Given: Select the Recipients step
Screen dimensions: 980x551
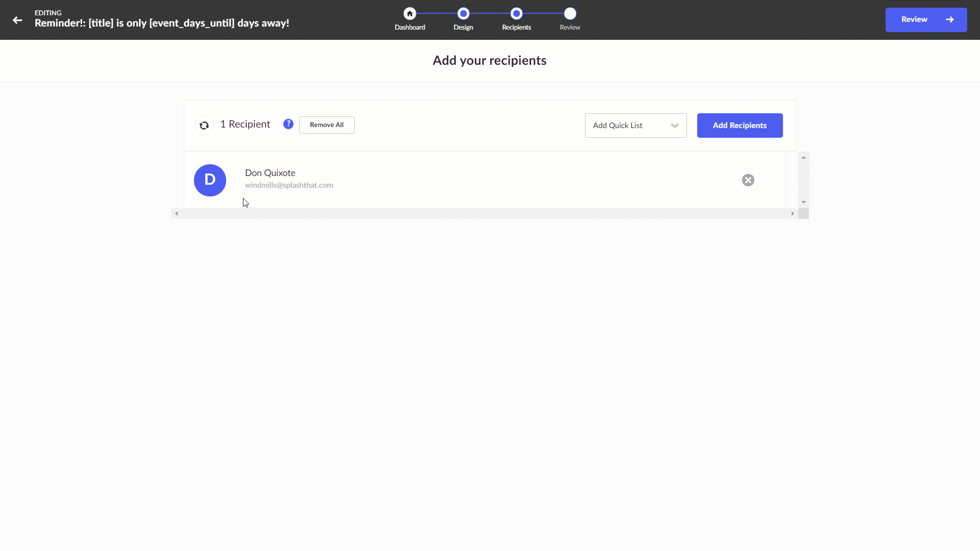Looking at the screenshot, I should tap(517, 14).
